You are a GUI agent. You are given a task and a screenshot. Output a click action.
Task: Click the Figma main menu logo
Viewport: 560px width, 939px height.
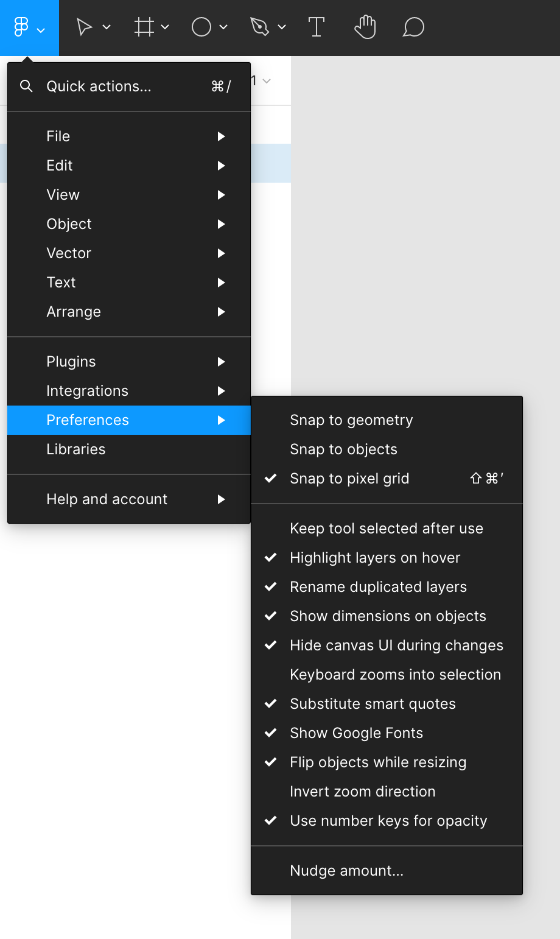pyautogui.click(x=22, y=27)
